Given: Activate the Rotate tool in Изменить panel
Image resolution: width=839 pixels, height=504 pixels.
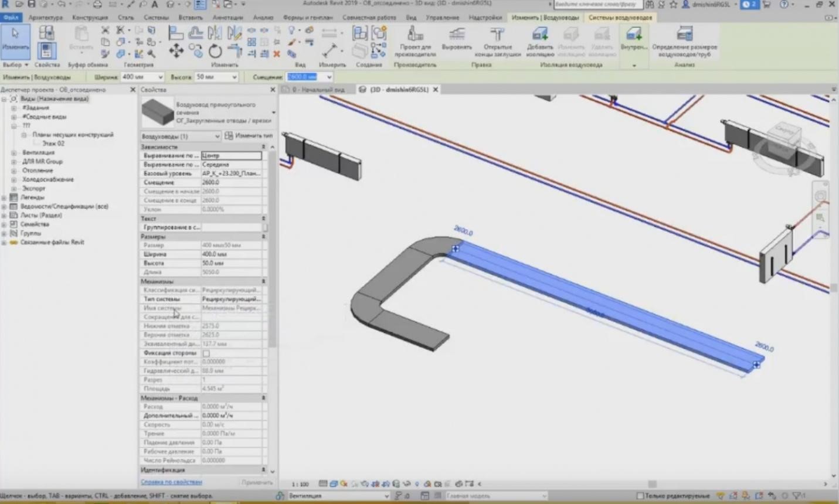Looking at the screenshot, I should pyautogui.click(x=215, y=52).
